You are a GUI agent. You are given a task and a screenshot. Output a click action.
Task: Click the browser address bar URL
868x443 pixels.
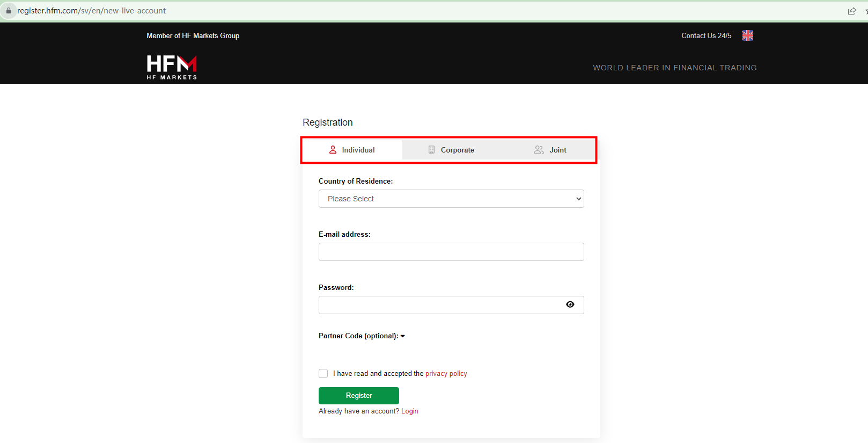[x=91, y=11]
